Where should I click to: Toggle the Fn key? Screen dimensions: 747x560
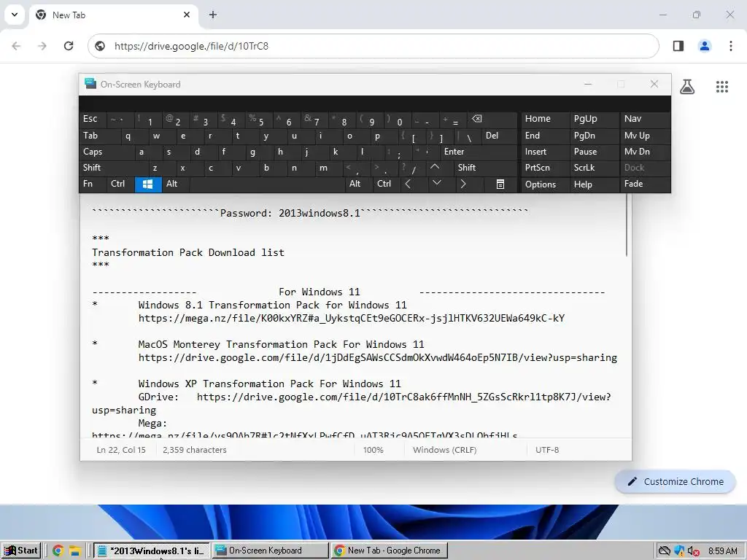(x=93, y=184)
